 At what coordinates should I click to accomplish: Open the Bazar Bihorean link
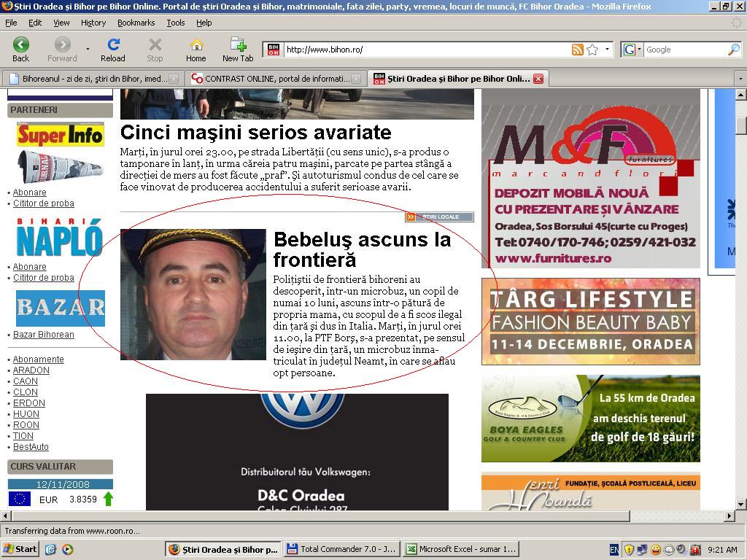tap(44, 335)
